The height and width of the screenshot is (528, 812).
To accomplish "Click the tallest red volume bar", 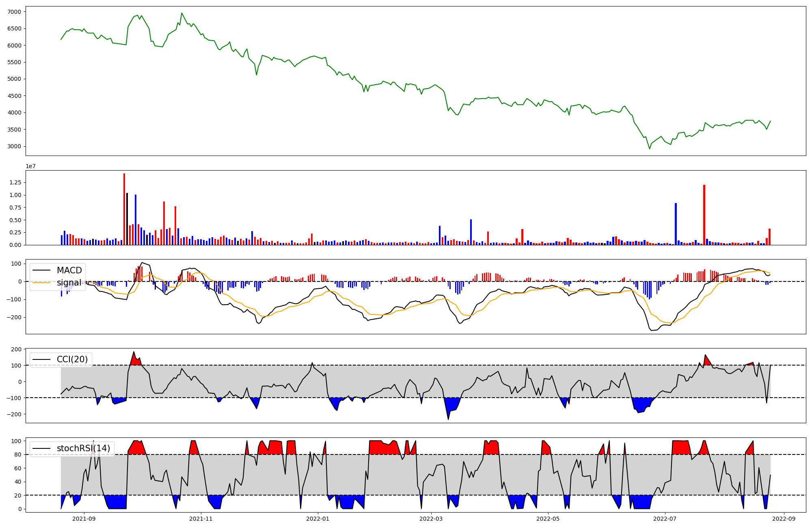I will coord(124,209).
